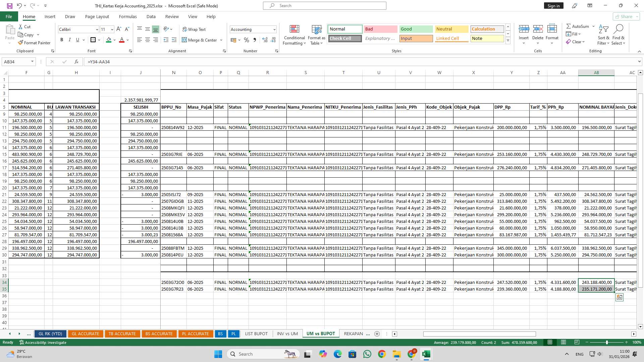Screen dimensions: 644x362
Task: Click the Wrap Text icon
Action: click(x=184, y=29)
